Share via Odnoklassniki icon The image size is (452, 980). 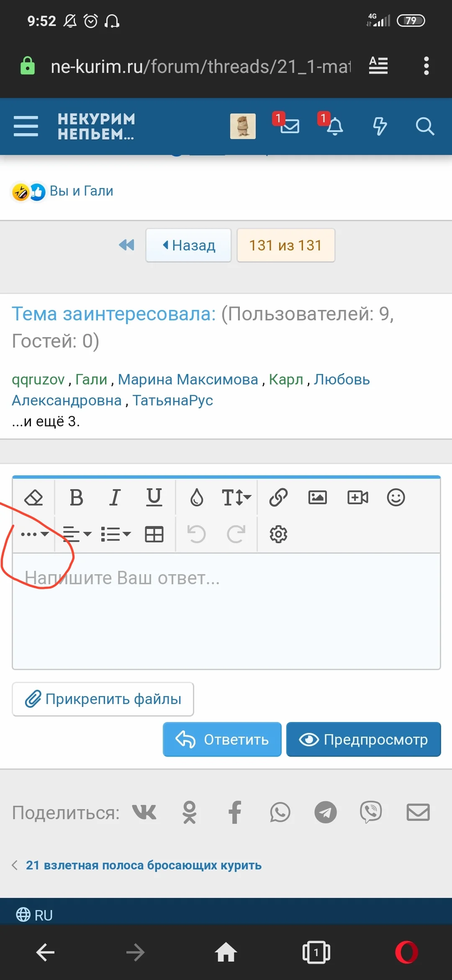[x=190, y=812]
